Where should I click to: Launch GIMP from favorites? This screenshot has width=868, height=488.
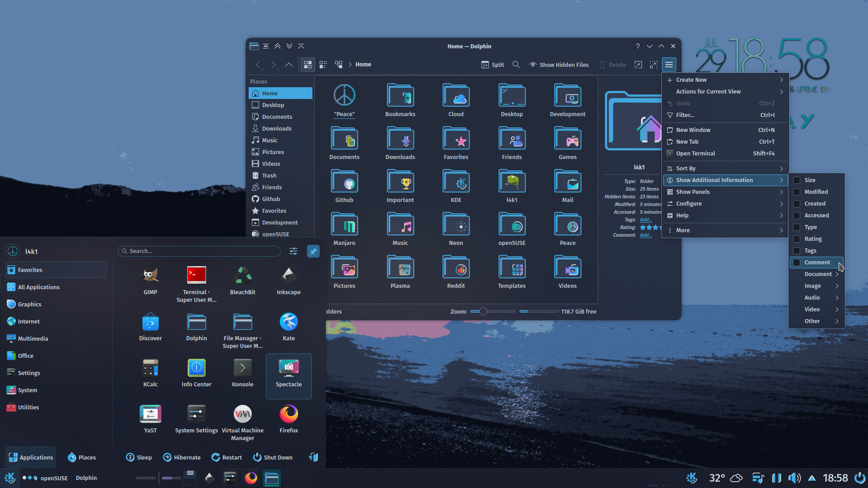point(151,281)
